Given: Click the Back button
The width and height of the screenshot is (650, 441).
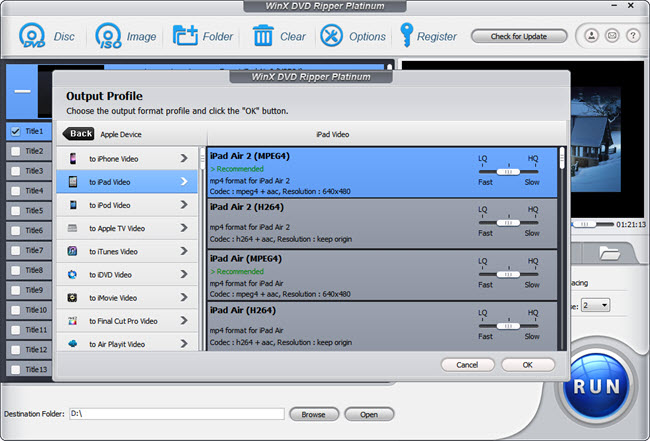Looking at the screenshot, I should pyautogui.click(x=78, y=133).
